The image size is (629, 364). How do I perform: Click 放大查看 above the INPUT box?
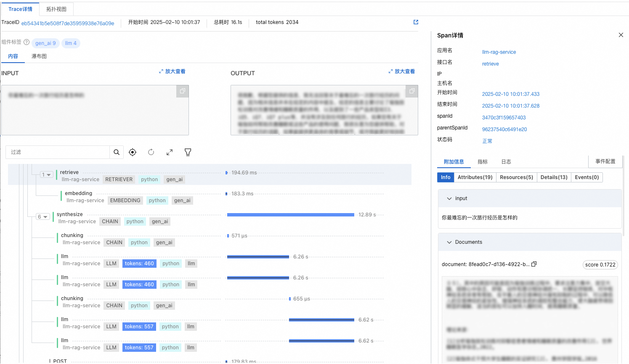pyautogui.click(x=172, y=71)
